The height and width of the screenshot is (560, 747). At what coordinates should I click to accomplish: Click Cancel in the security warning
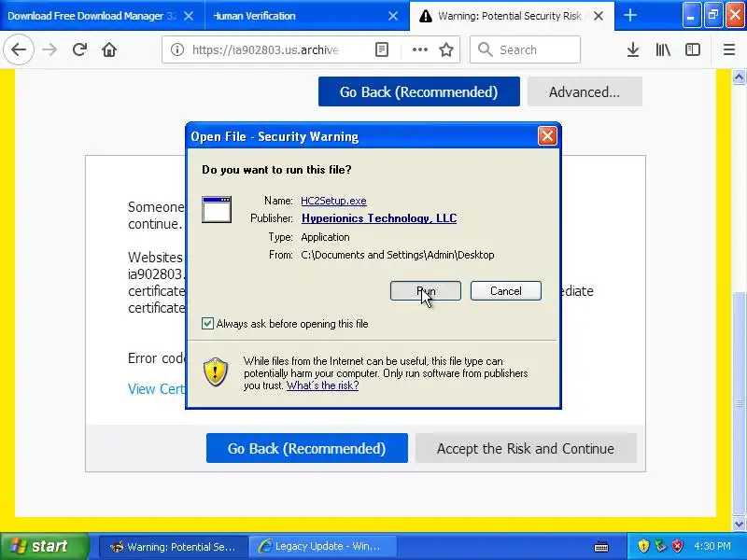point(505,290)
